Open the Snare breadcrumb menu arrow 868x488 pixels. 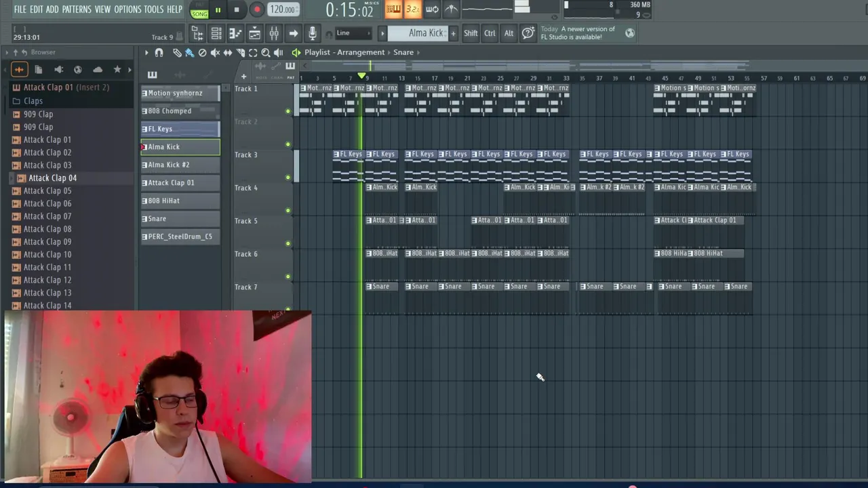pos(418,52)
